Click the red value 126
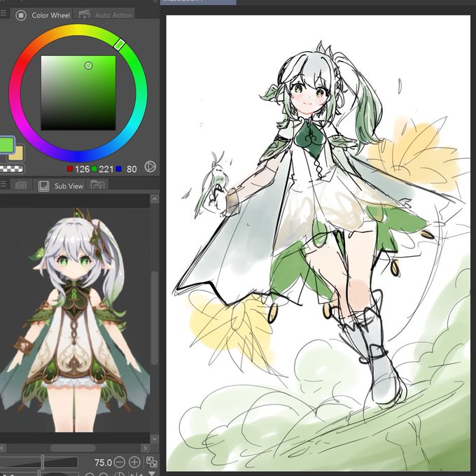 (82, 169)
